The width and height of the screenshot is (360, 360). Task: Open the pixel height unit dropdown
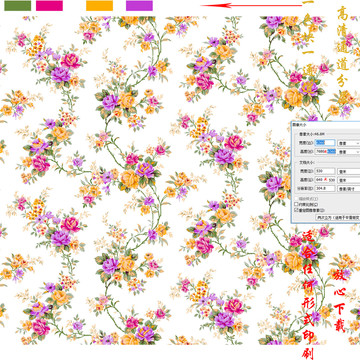click(349, 152)
